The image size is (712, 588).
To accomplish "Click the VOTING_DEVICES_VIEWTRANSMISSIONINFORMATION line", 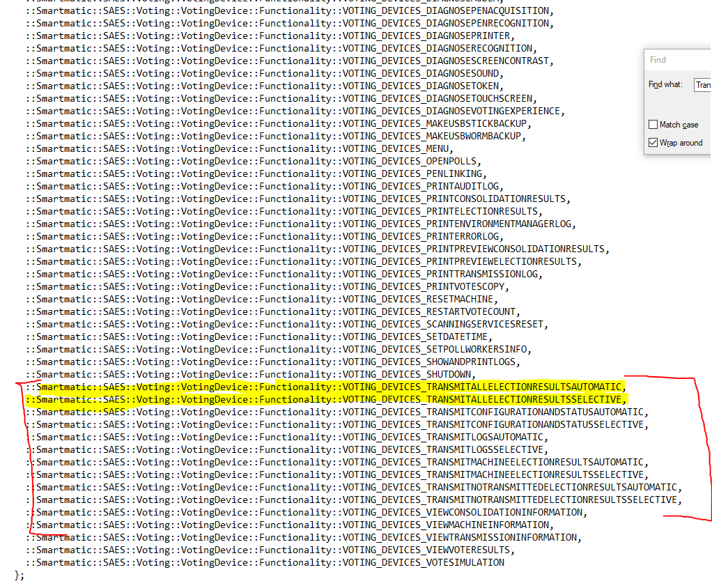I will 303,538.
